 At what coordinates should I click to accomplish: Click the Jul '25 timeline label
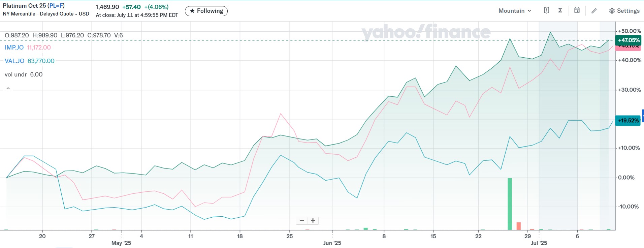pyautogui.click(x=539, y=243)
